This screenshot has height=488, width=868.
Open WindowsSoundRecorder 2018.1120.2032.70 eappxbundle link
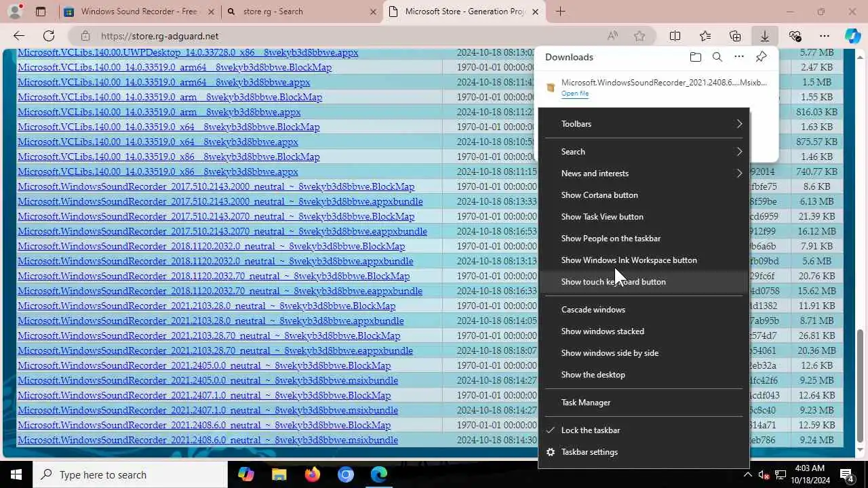(220, 291)
